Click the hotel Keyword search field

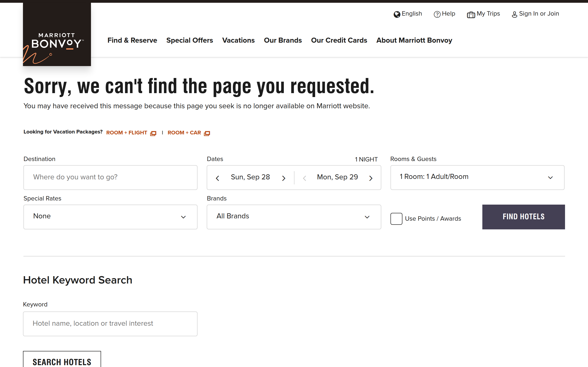point(110,324)
